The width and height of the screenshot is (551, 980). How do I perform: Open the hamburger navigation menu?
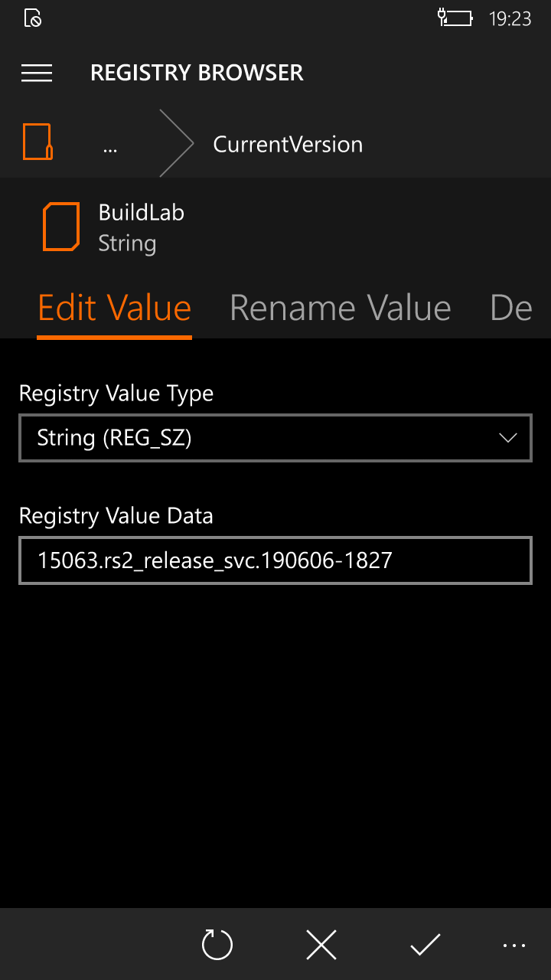point(37,73)
